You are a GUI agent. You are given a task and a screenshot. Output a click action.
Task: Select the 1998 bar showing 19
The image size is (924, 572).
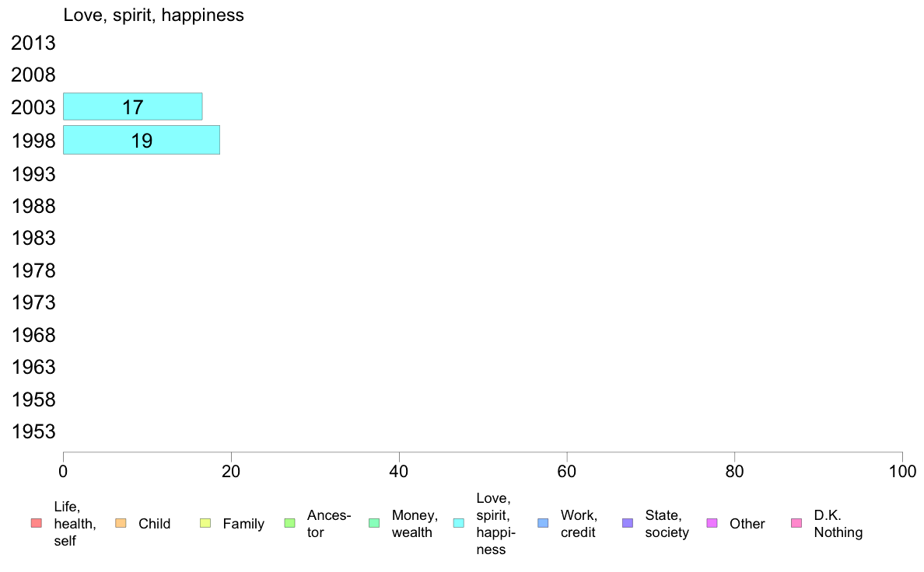(141, 140)
